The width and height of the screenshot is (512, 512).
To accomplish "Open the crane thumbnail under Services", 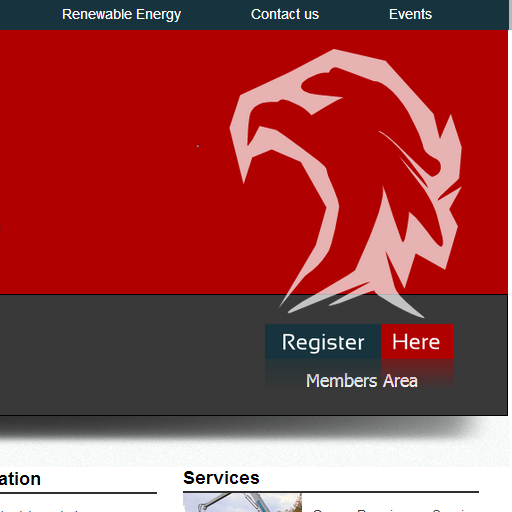I will point(242,503).
